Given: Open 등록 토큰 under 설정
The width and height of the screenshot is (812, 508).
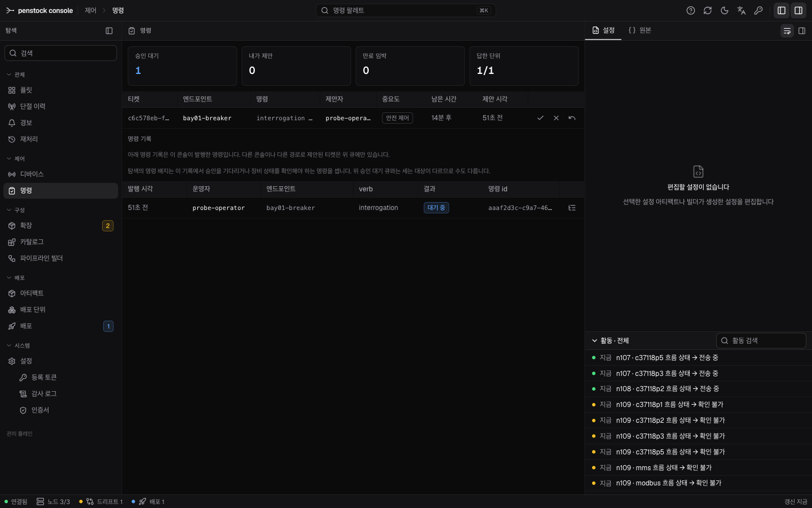Looking at the screenshot, I should point(67,378).
